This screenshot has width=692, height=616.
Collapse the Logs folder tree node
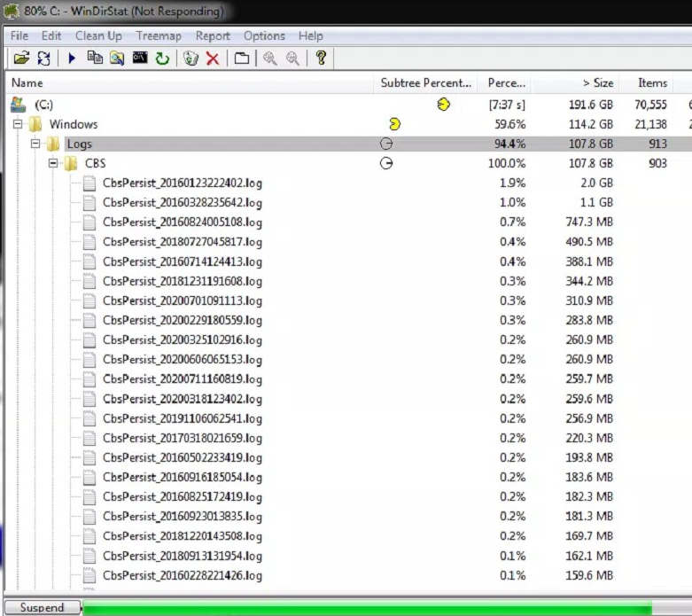(x=35, y=144)
